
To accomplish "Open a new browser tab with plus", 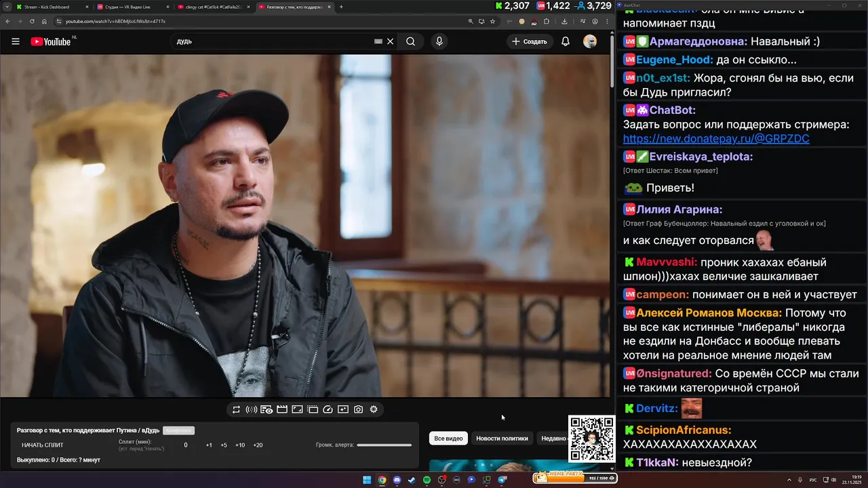I will coord(341,7).
